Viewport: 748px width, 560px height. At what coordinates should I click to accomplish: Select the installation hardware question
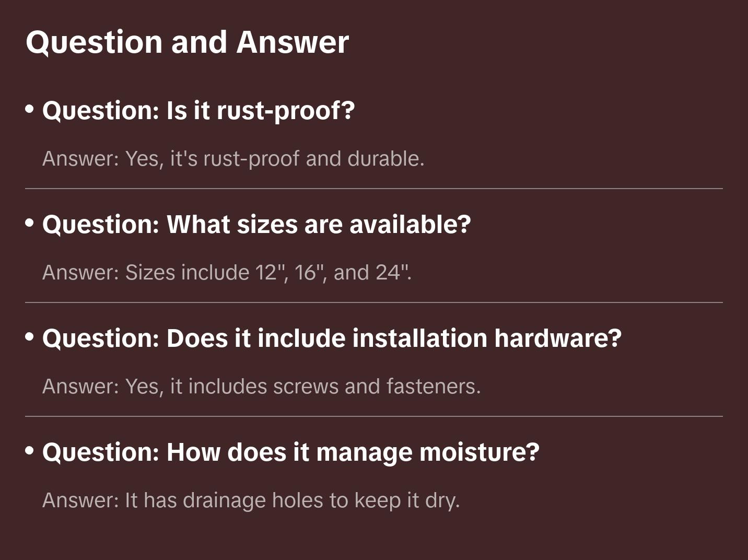pos(332,339)
